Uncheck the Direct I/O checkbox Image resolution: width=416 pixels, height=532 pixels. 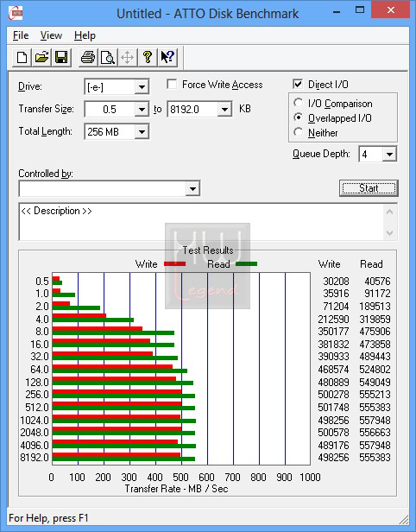coord(298,84)
